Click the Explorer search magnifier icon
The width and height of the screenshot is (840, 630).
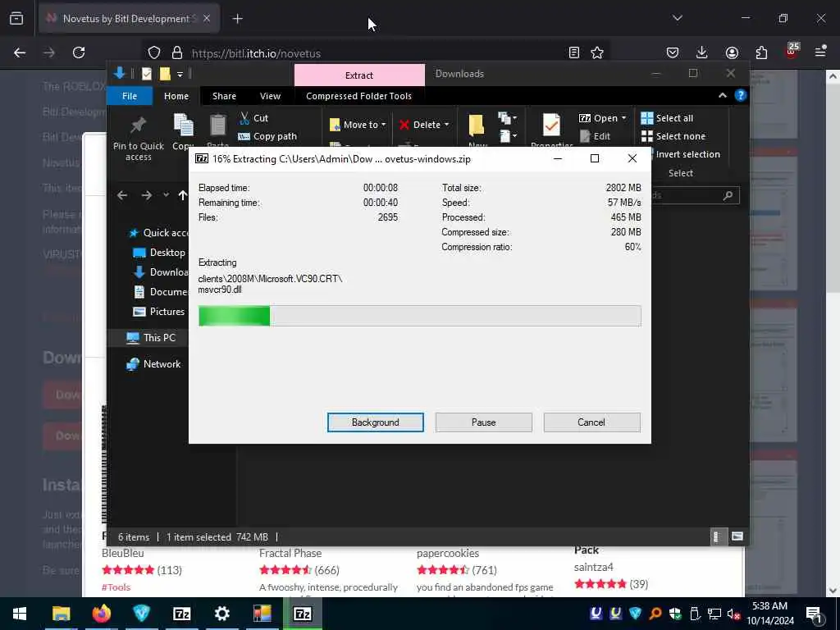point(728,195)
